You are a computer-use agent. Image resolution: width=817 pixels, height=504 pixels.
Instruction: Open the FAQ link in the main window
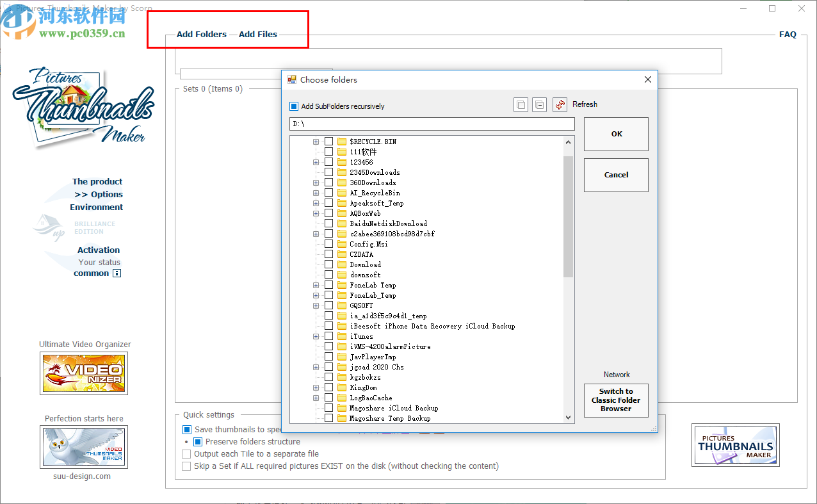[x=788, y=35]
